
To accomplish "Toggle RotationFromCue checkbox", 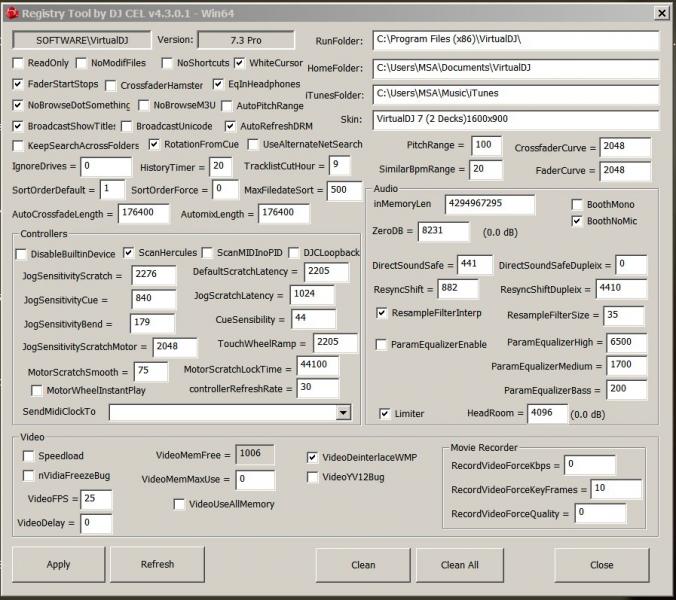I will point(154,144).
